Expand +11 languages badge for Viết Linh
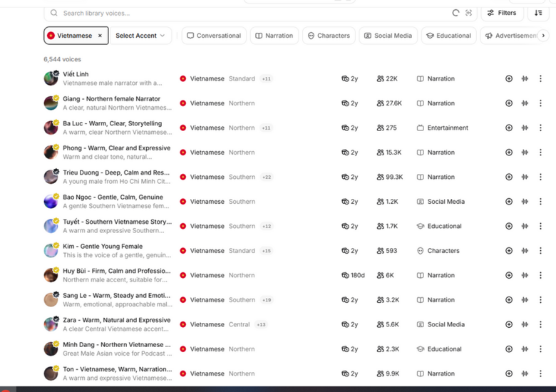Screen dimensions: 556x392 pyautogui.click(x=267, y=78)
